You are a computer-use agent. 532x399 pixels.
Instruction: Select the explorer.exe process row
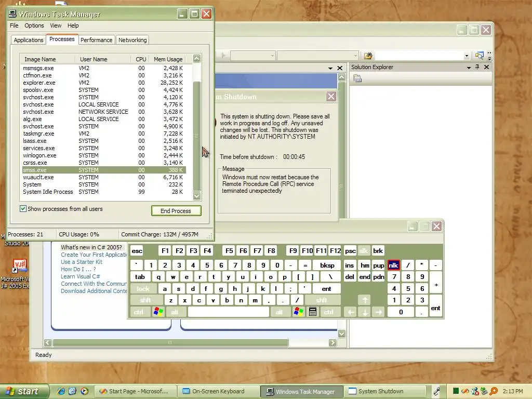click(104, 83)
